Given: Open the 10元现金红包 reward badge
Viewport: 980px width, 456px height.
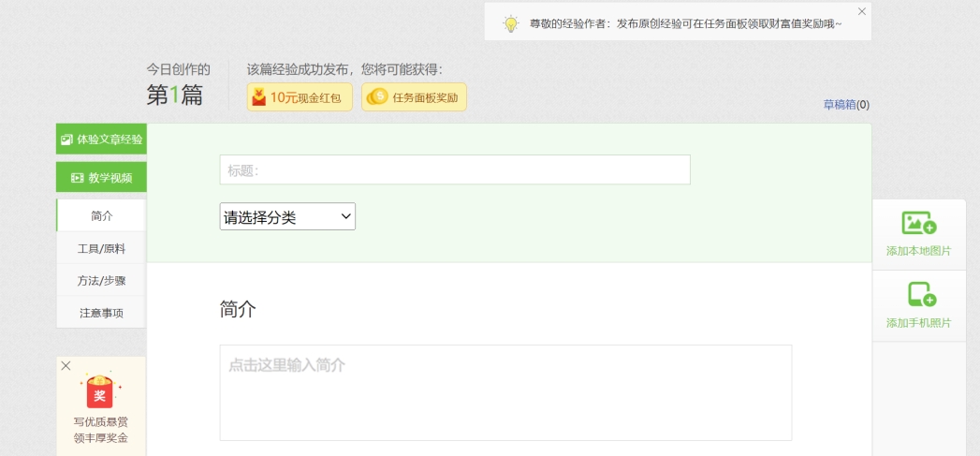Looking at the screenshot, I should tap(300, 97).
